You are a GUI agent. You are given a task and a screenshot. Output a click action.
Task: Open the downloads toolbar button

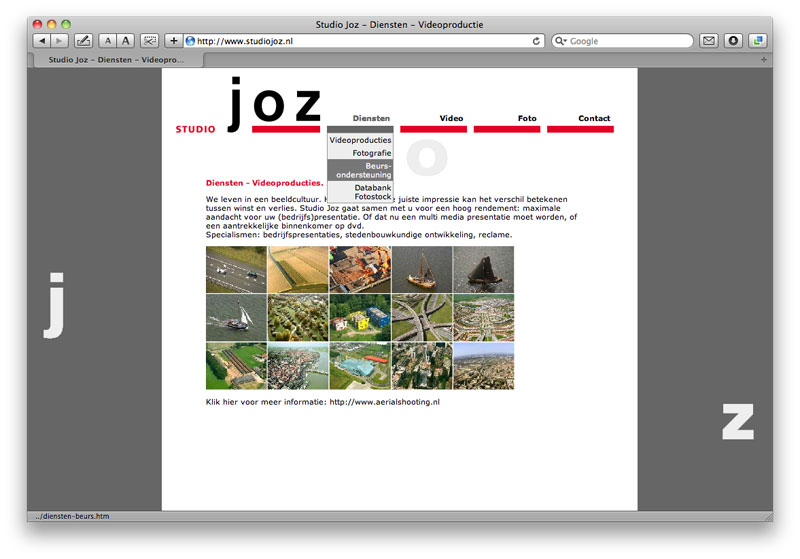tap(733, 41)
